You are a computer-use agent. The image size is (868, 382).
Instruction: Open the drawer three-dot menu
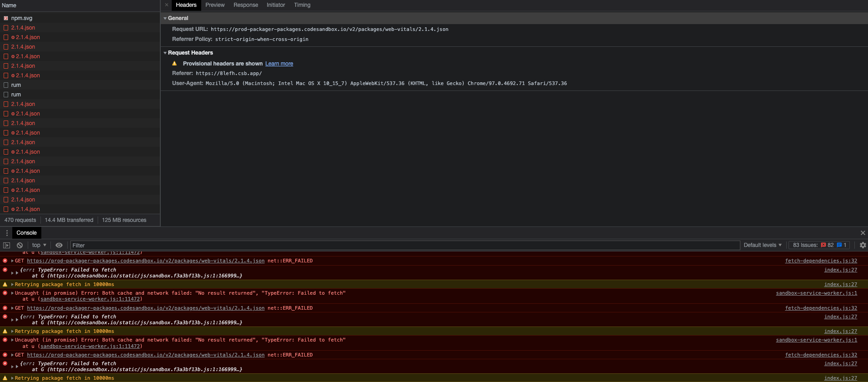coord(7,233)
